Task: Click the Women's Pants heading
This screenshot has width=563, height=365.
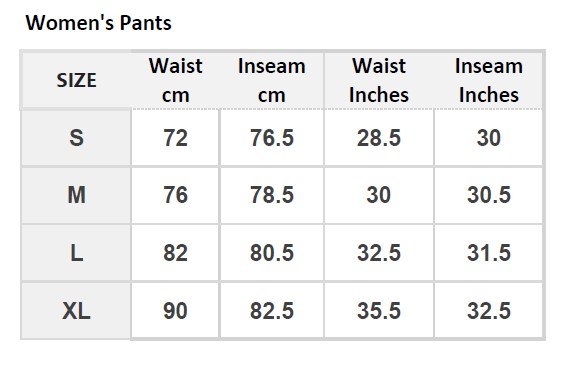Action: (98, 23)
